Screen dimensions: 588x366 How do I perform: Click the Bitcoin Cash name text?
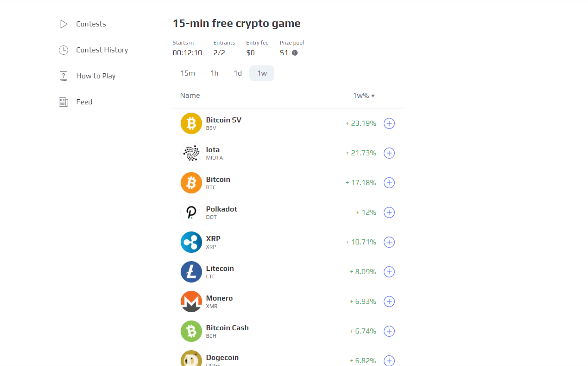[x=228, y=327]
